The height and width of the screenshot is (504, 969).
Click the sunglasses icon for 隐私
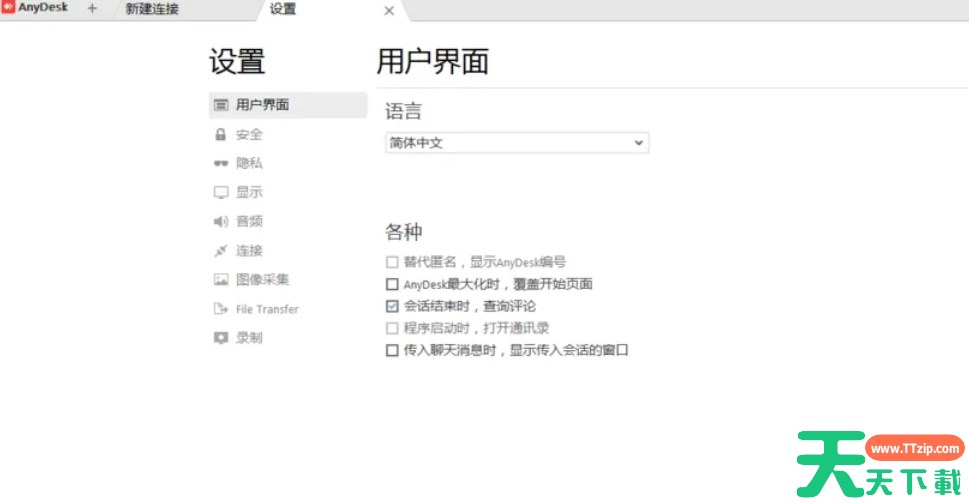(221, 163)
